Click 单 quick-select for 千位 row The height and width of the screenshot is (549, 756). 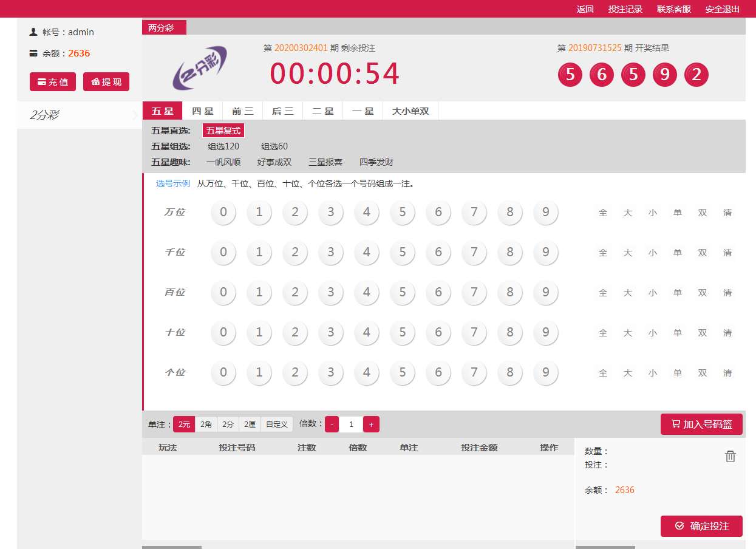pyautogui.click(x=678, y=253)
